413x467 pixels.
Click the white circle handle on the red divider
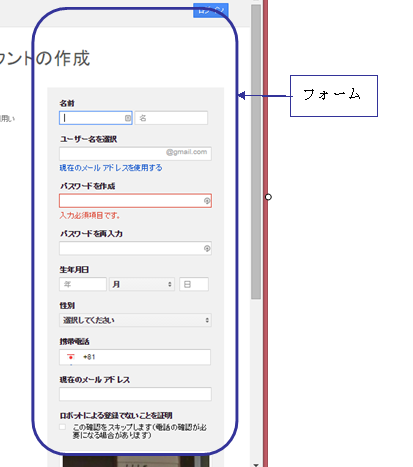pos(268,197)
